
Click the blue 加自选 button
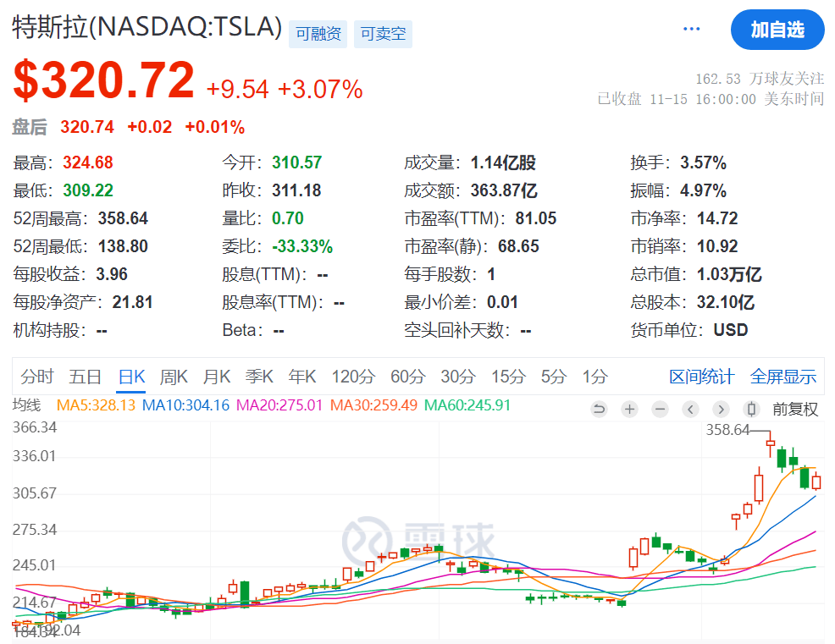tap(777, 29)
